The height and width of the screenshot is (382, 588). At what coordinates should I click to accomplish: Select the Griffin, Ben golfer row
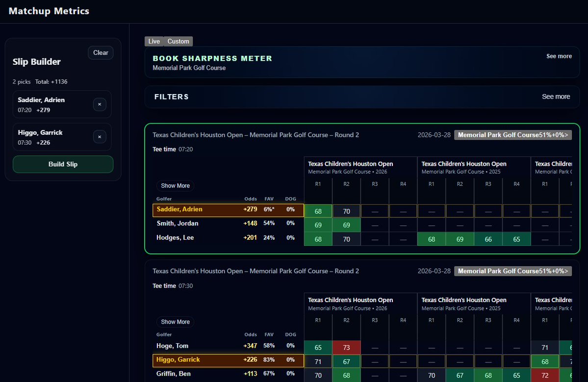[x=228, y=374]
